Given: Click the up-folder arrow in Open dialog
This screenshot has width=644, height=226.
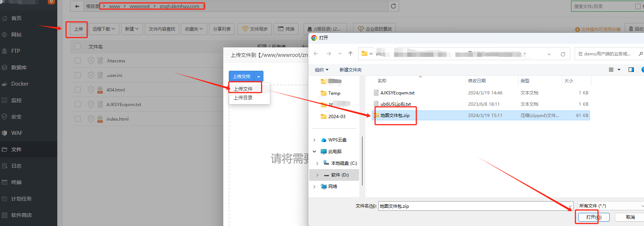Looking at the screenshot, I should point(350,54).
